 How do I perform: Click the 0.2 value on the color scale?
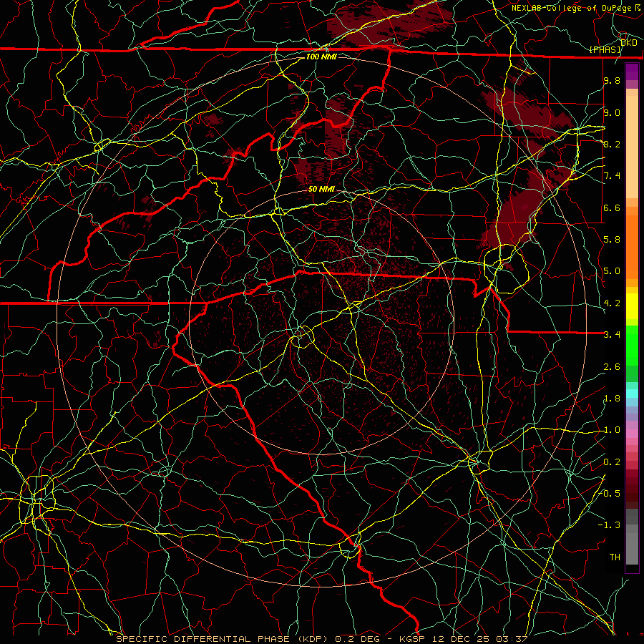coord(612,462)
